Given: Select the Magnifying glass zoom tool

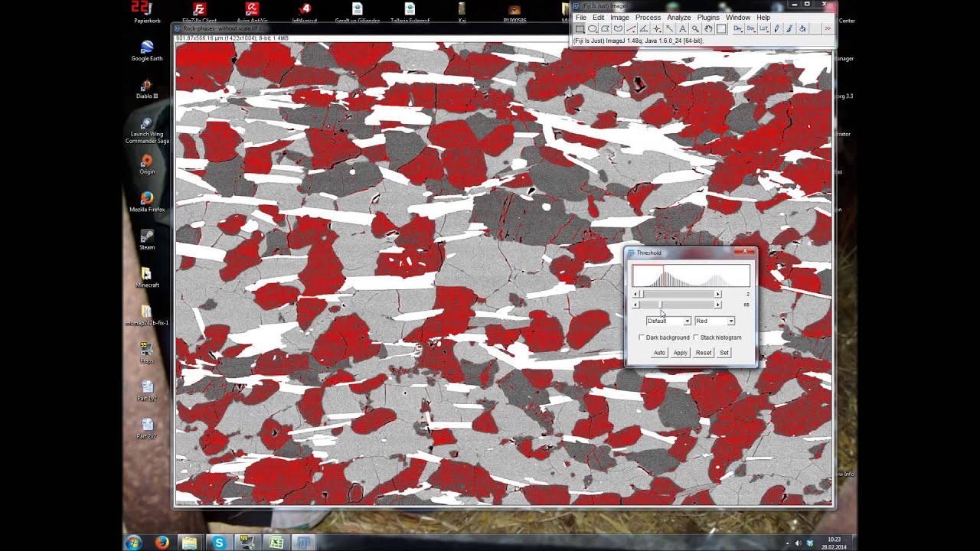Looking at the screenshot, I should [x=695, y=28].
